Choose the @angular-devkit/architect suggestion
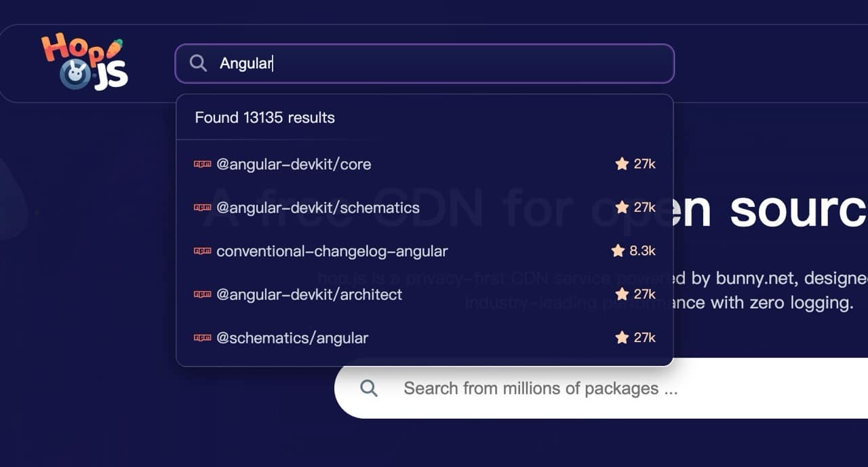The width and height of the screenshot is (868, 467). pyautogui.click(x=309, y=295)
